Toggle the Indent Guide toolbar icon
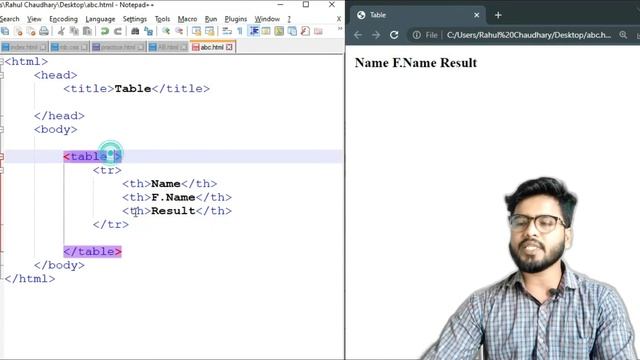640x360 pixels. [254, 31]
